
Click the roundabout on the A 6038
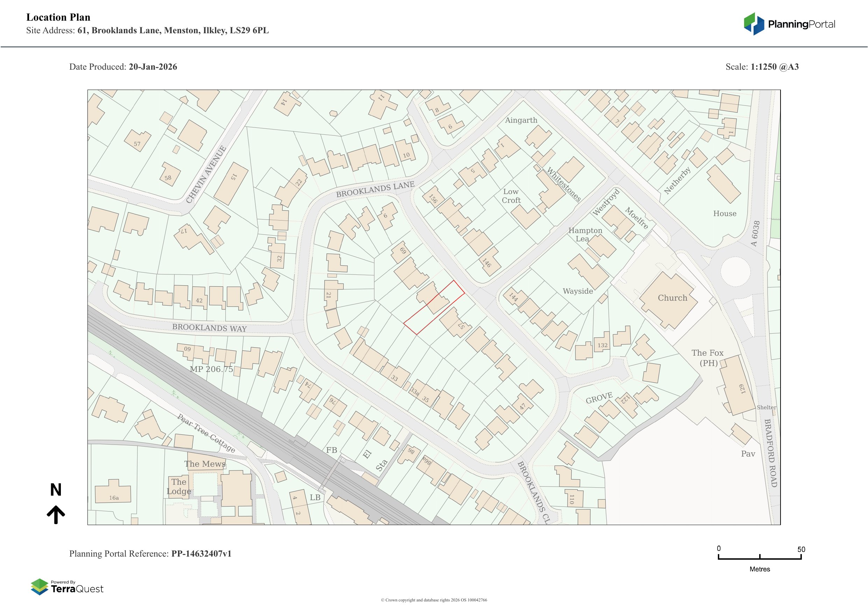pyautogui.click(x=735, y=271)
